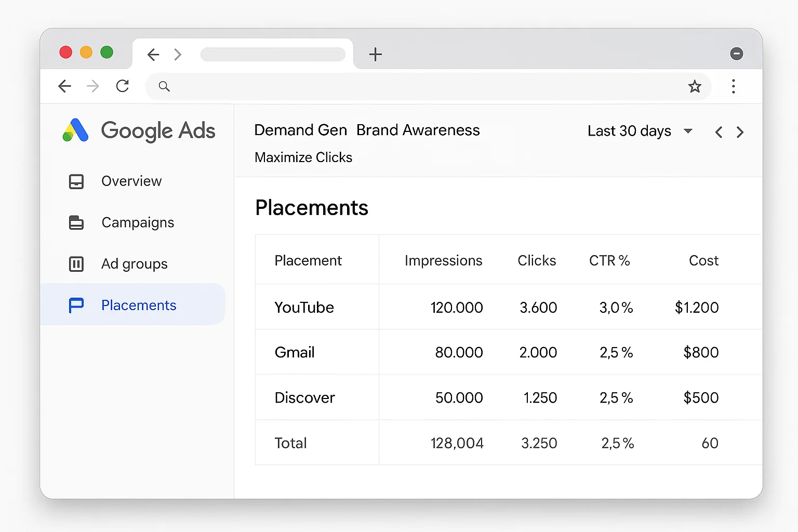Click the browser forward arrow

click(x=92, y=86)
